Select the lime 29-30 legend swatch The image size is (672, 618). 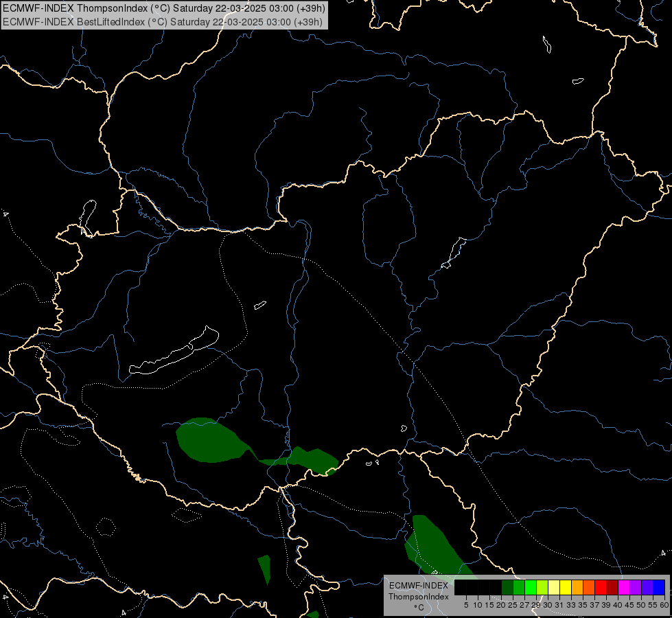coord(542,588)
